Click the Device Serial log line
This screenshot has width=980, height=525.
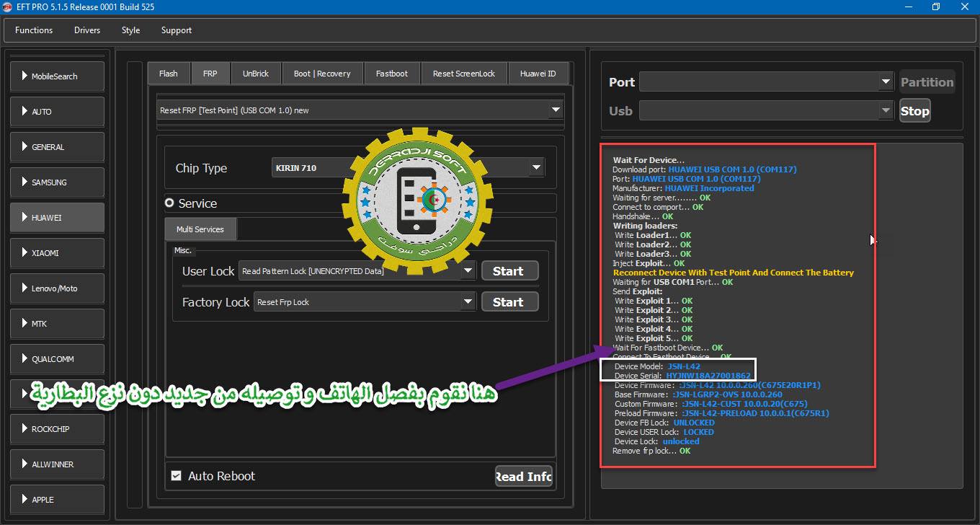click(682, 376)
